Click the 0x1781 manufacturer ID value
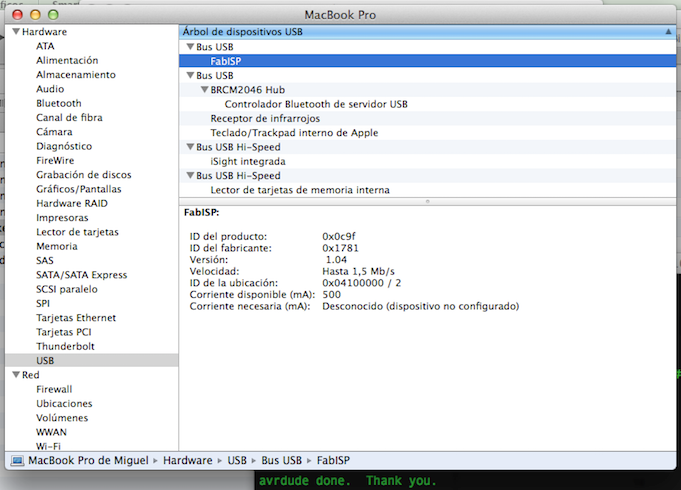The height and width of the screenshot is (490, 681). click(340, 248)
